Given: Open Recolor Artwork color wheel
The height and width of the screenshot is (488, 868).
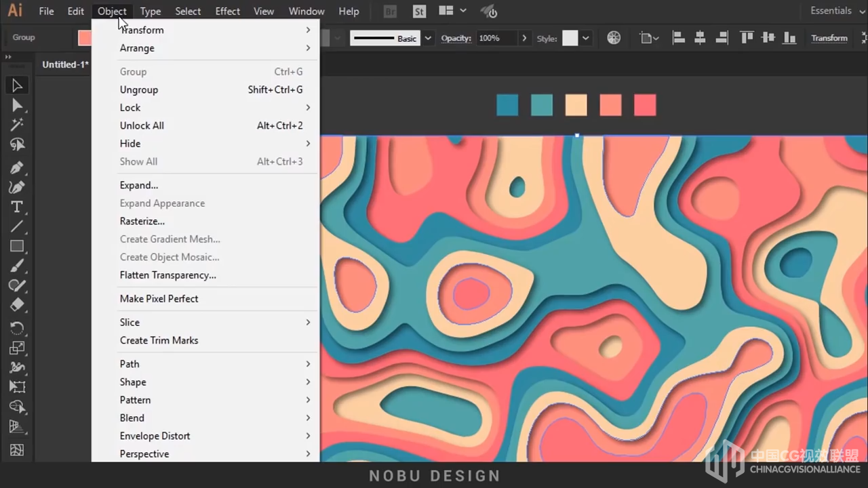Looking at the screenshot, I should 614,38.
